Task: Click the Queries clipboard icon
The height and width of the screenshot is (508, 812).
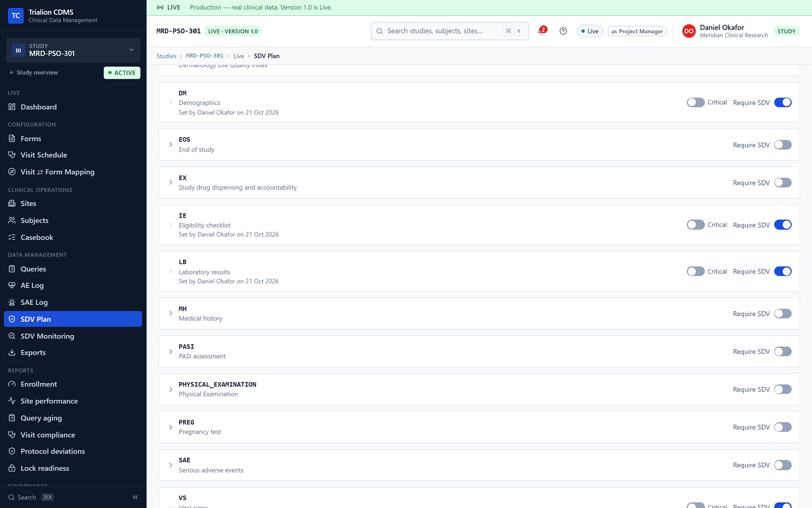Action: [12, 269]
